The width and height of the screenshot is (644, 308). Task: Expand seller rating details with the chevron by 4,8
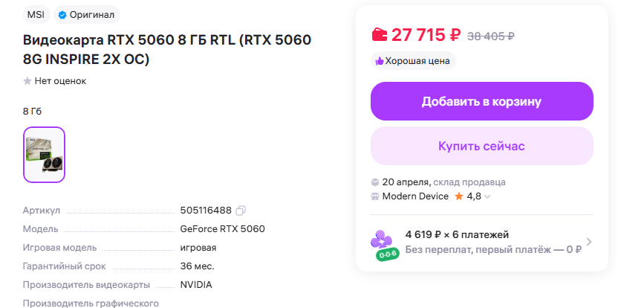coord(488,197)
